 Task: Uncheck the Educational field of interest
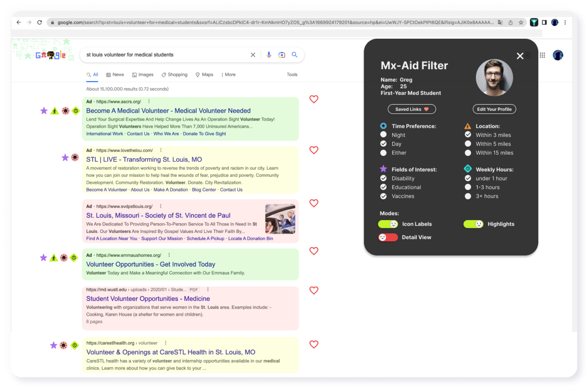[x=383, y=187]
